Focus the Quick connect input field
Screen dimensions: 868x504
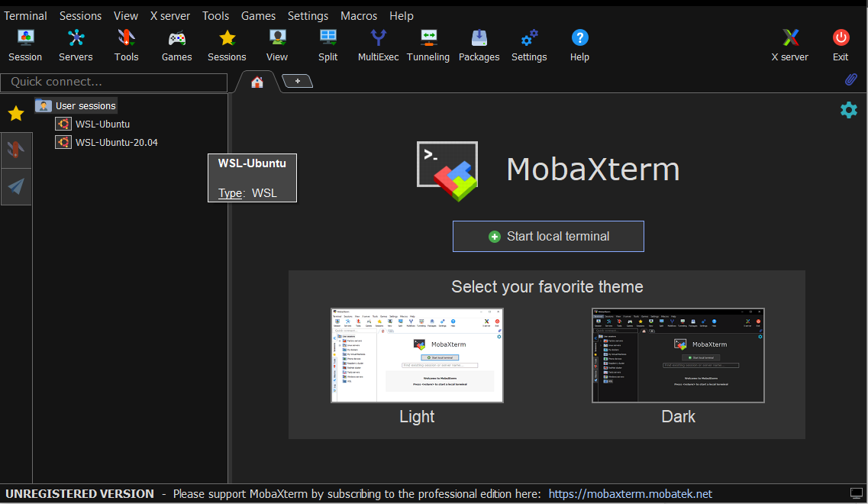click(114, 82)
